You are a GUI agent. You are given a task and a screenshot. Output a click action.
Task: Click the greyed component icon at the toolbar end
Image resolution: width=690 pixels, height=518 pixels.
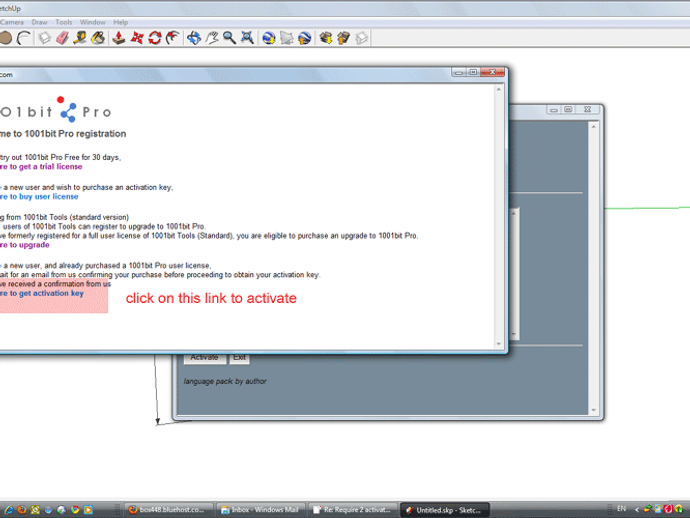tap(361, 38)
